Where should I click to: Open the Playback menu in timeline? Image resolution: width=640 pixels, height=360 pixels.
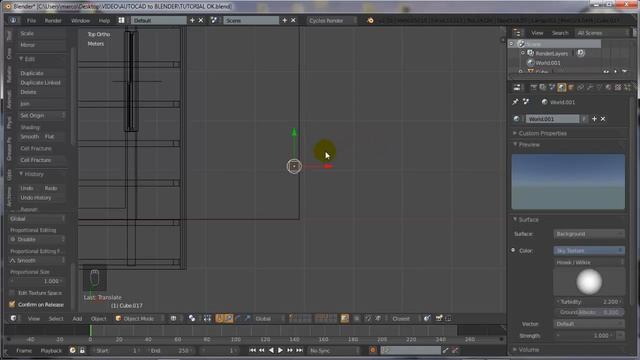pos(51,350)
